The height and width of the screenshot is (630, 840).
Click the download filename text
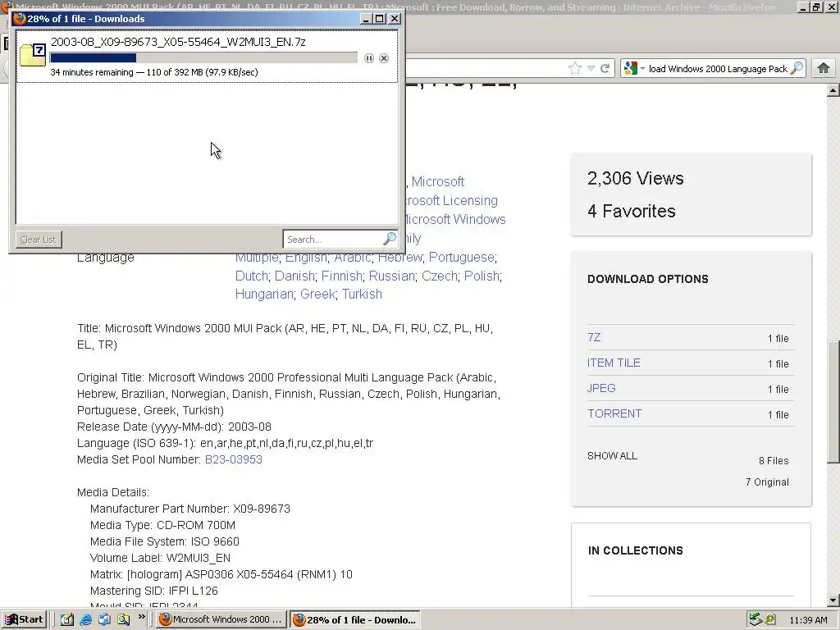point(178,42)
